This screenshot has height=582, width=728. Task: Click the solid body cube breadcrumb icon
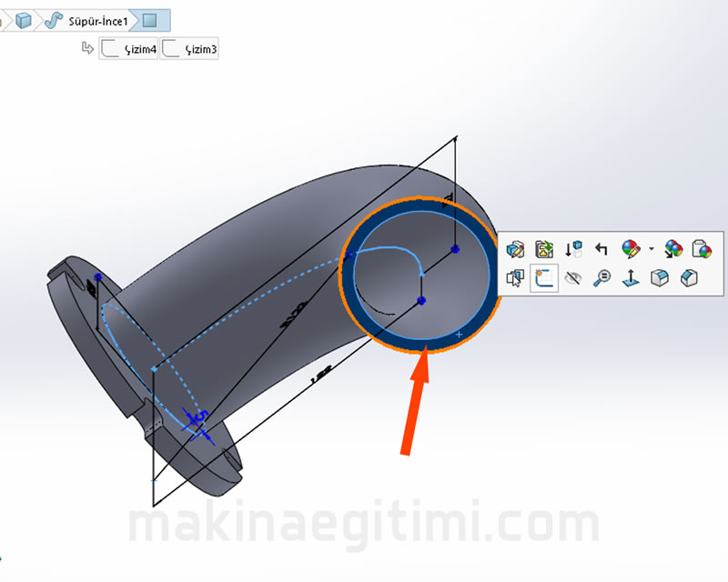tap(25, 19)
